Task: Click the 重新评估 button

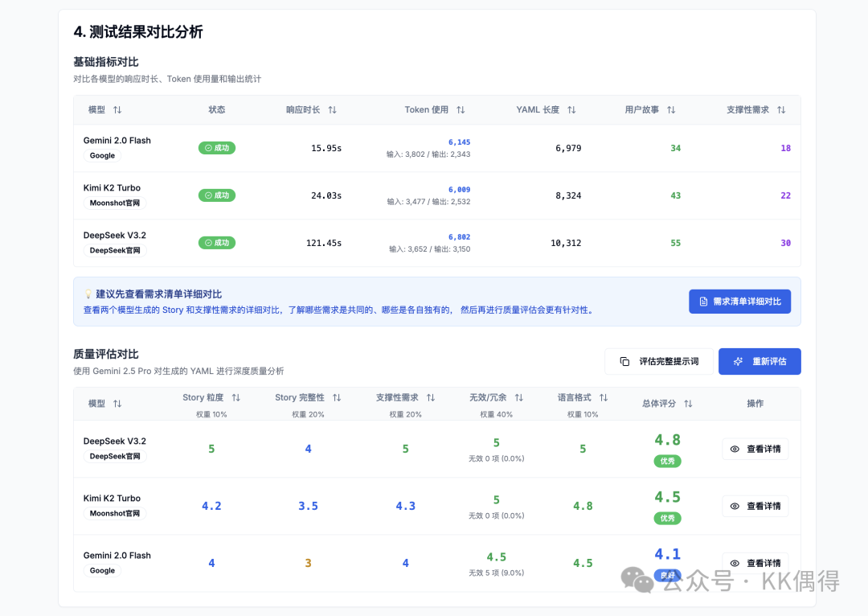Action: pos(759,362)
